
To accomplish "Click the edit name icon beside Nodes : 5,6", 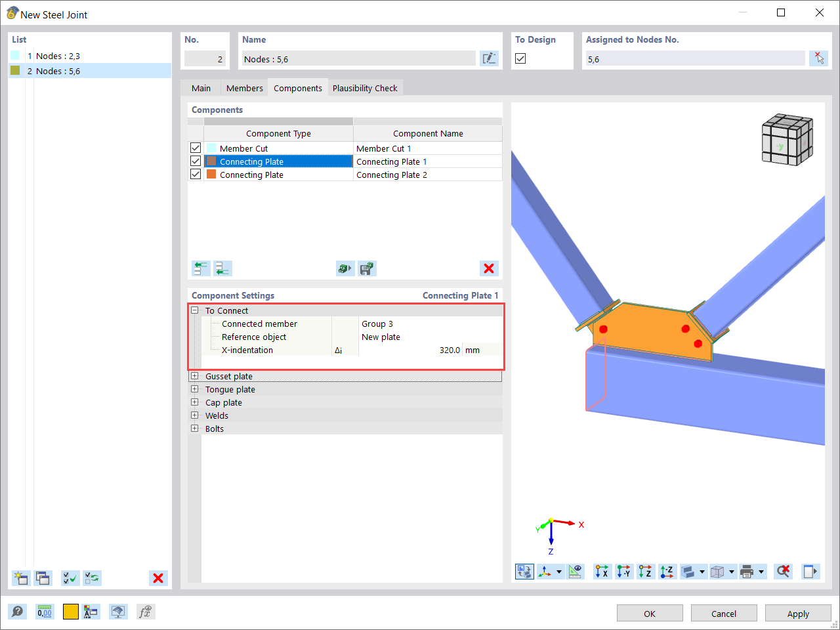I will [489, 58].
